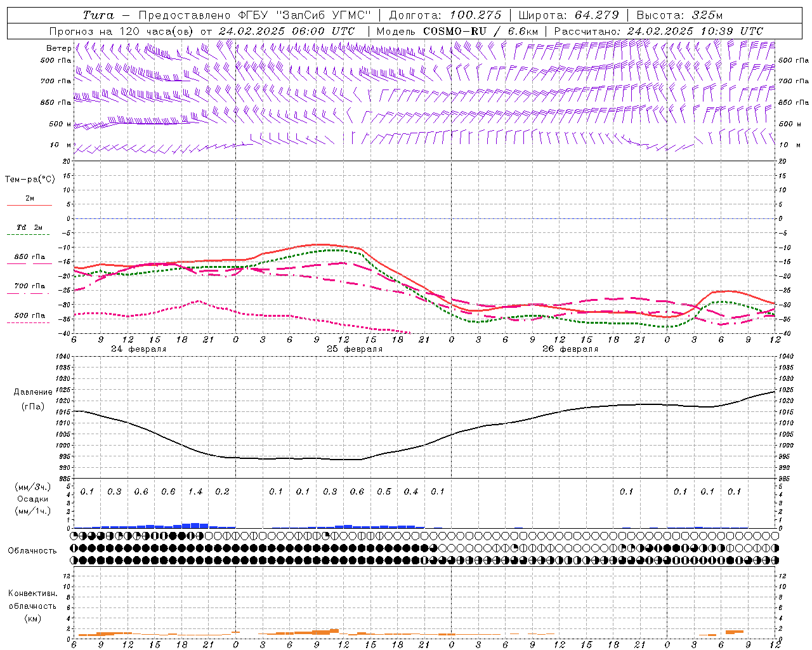Click "1025" on the right pressure axis
Viewport: 812px width, 650px height.
[x=785, y=389]
